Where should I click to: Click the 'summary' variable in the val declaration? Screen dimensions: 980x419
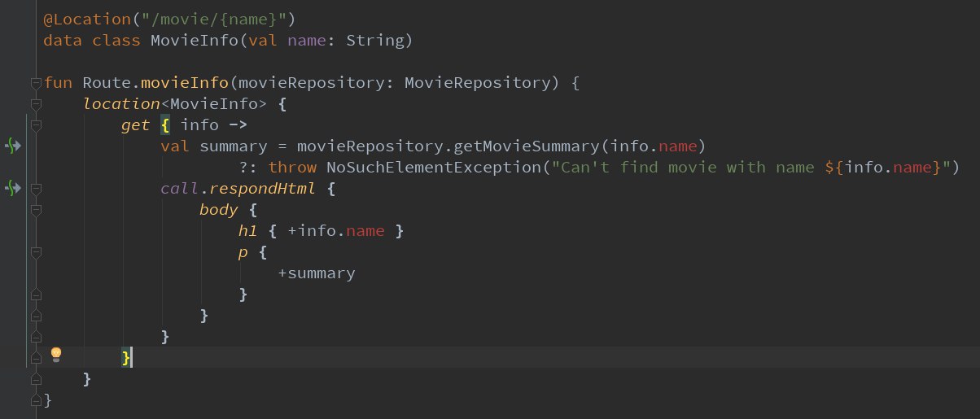pyautogui.click(x=234, y=146)
